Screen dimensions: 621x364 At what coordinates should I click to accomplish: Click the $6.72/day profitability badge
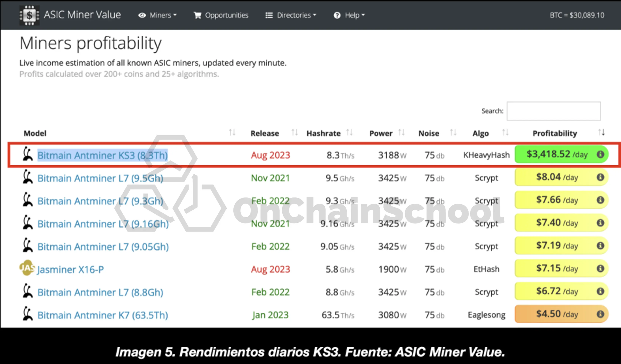tap(561, 291)
